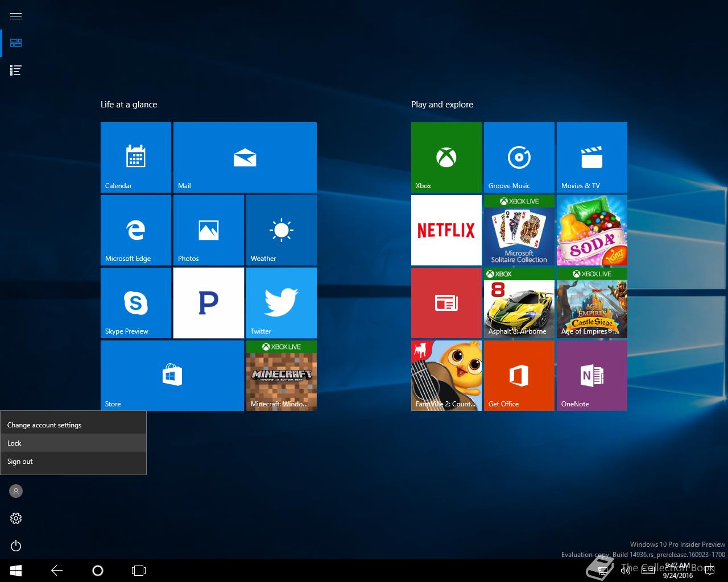Click the Play and explore heading
This screenshot has width=728, height=582.
point(442,105)
